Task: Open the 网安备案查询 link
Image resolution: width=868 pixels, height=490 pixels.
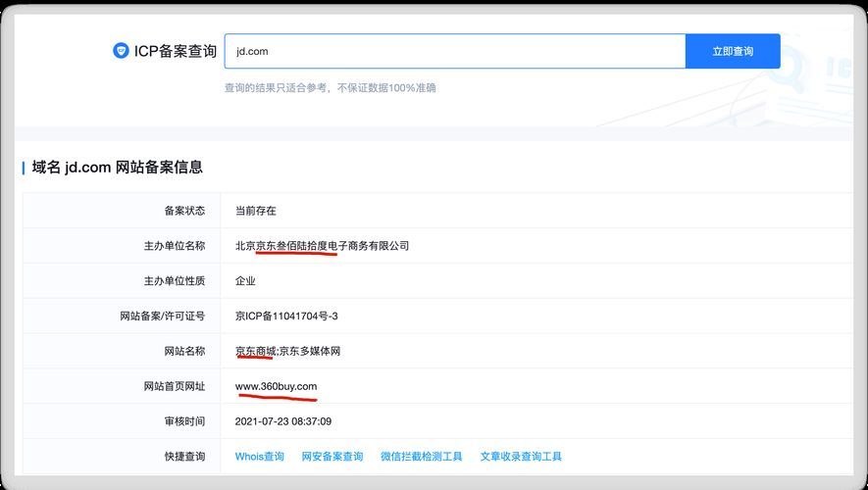Action: [332, 457]
